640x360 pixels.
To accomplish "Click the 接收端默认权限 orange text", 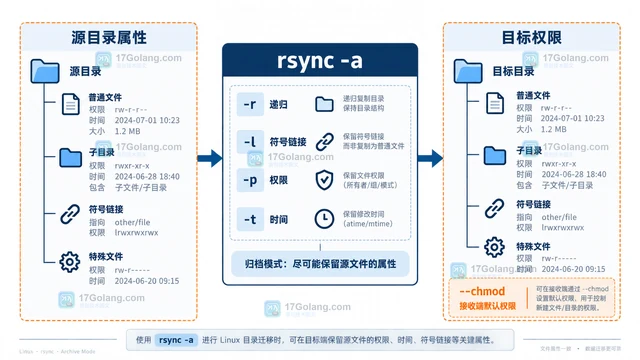I will 487,306.
